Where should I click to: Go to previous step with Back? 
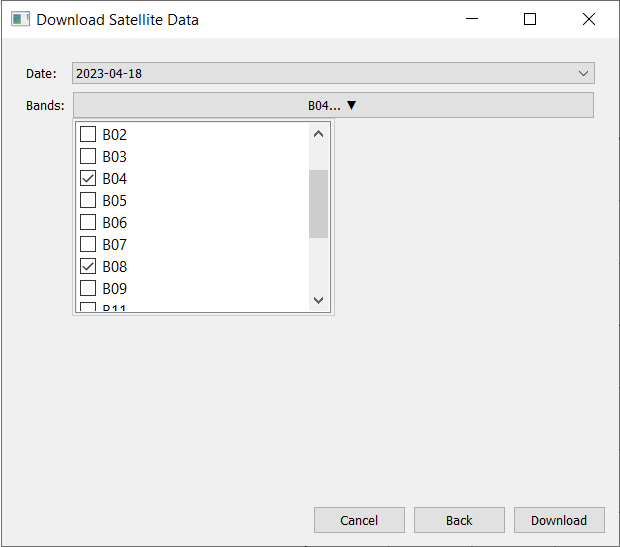[x=459, y=520]
